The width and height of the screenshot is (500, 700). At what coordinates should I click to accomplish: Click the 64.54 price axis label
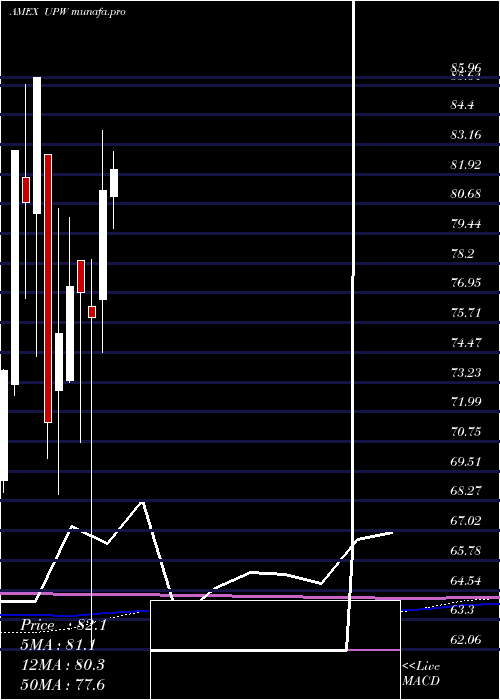click(466, 580)
